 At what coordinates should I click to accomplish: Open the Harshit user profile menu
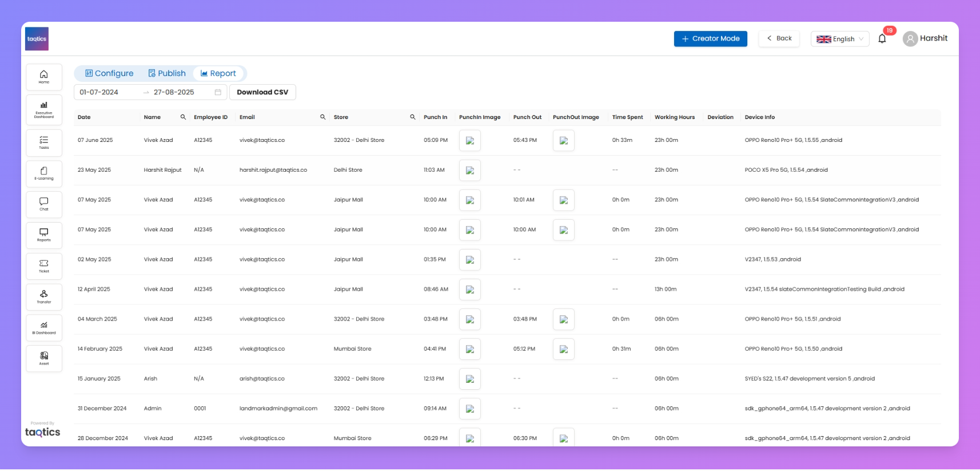click(x=925, y=38)
